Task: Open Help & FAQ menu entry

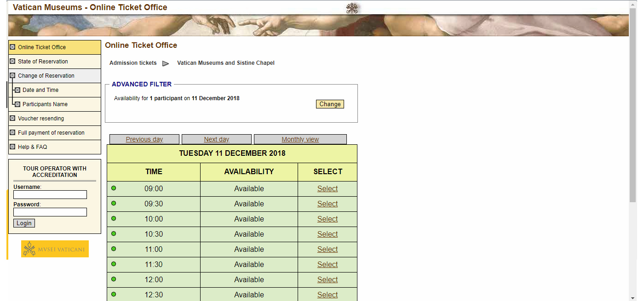Action: [55, 147]
